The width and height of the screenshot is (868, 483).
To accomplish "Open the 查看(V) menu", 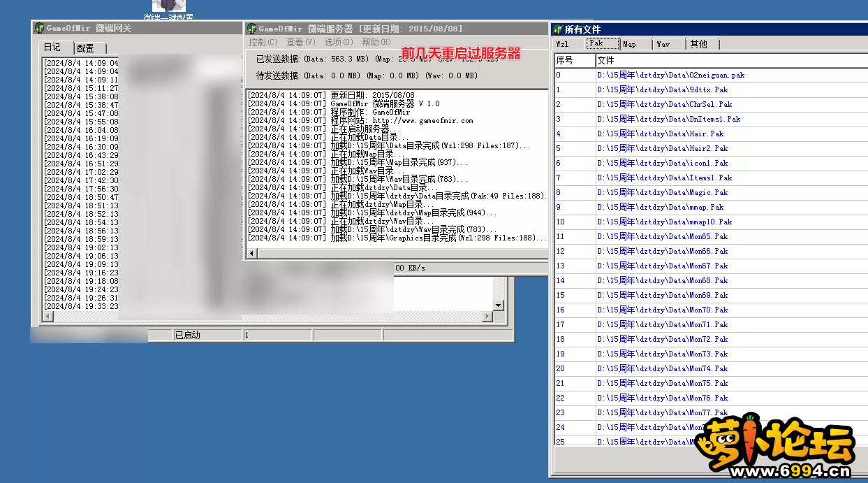I will click(x=301, y=42).
